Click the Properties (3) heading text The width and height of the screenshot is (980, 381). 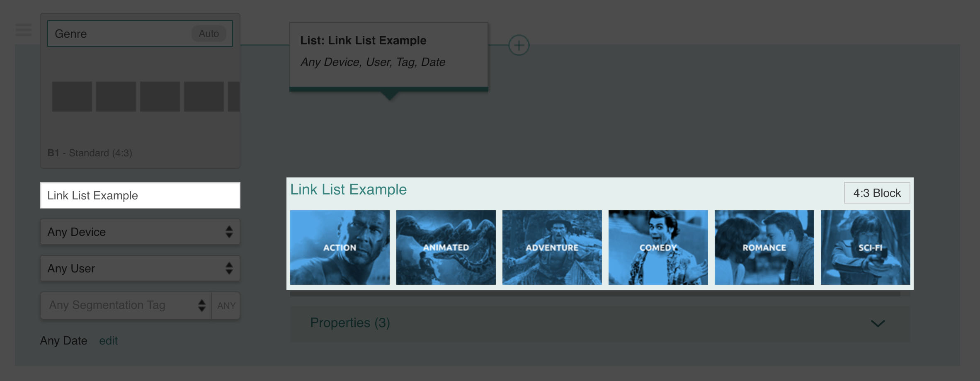(350, 323)
